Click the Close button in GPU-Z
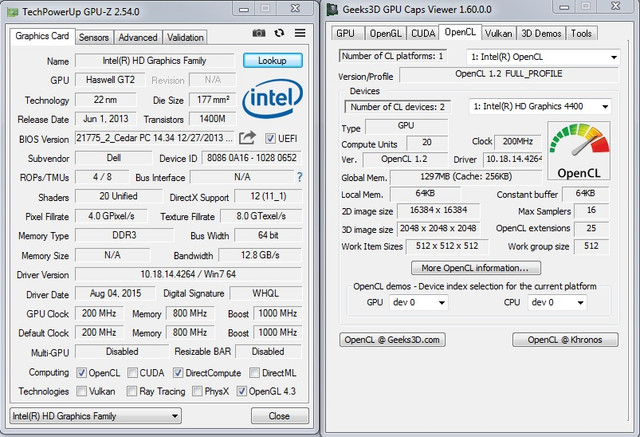 pos(280,416)
